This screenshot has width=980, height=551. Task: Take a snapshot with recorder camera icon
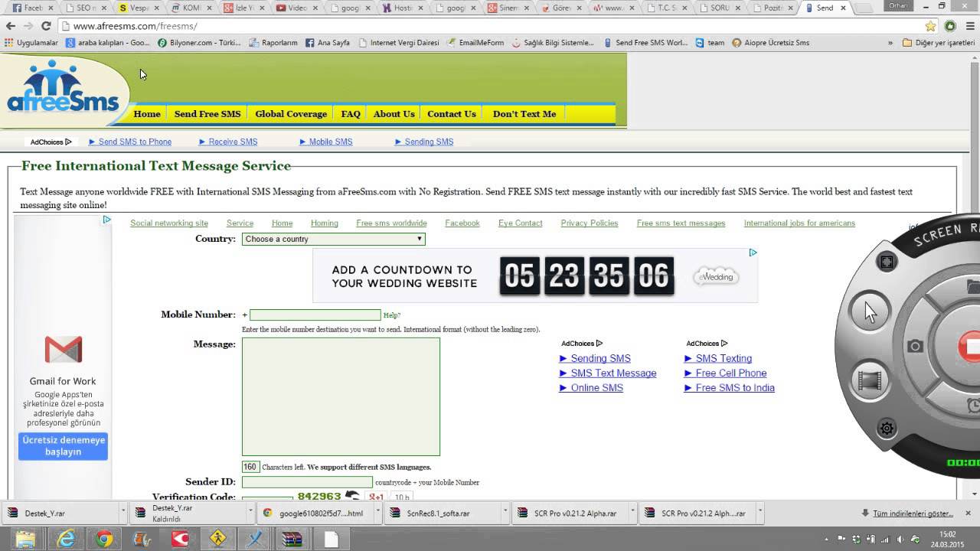(915, 347)
